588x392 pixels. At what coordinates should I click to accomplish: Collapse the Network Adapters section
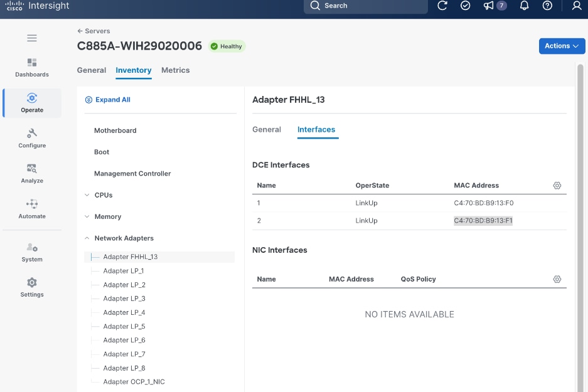tap(87, 238)
